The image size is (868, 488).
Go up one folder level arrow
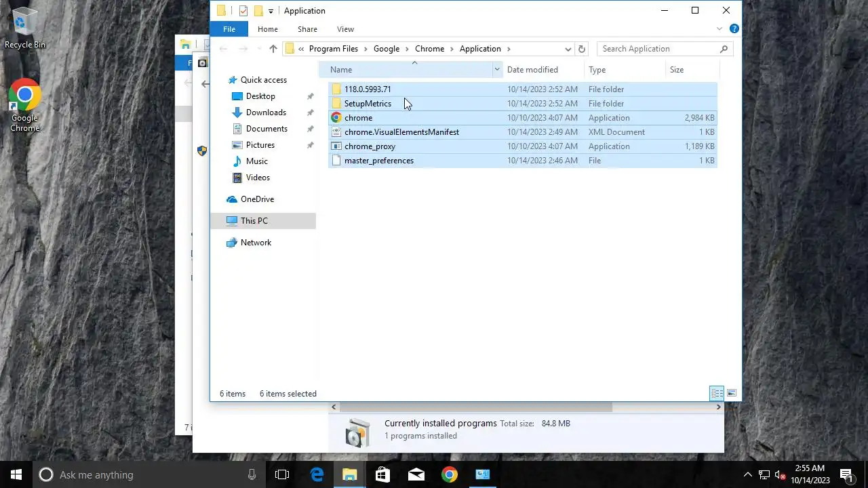(x=273, y=49)
